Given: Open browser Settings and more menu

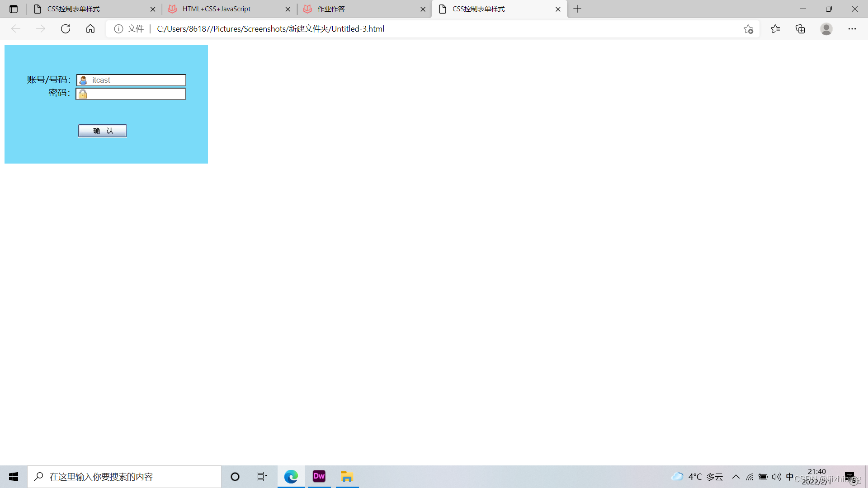Looking at the screenshot, I should pos(852,29).
